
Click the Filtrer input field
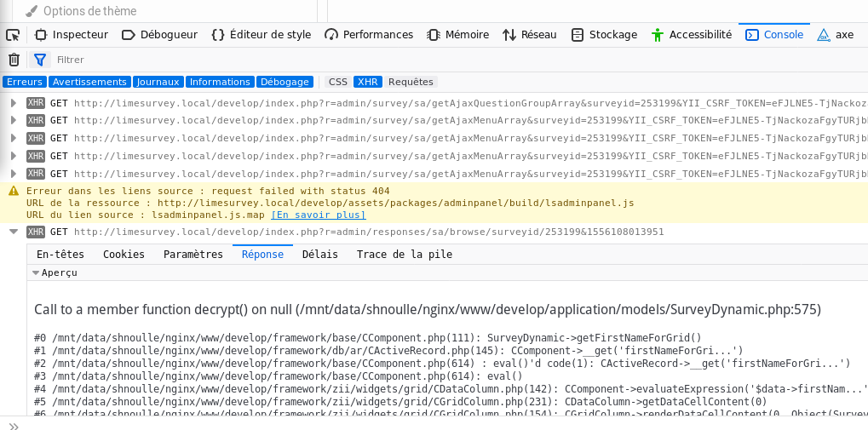[x=256, y=60]
